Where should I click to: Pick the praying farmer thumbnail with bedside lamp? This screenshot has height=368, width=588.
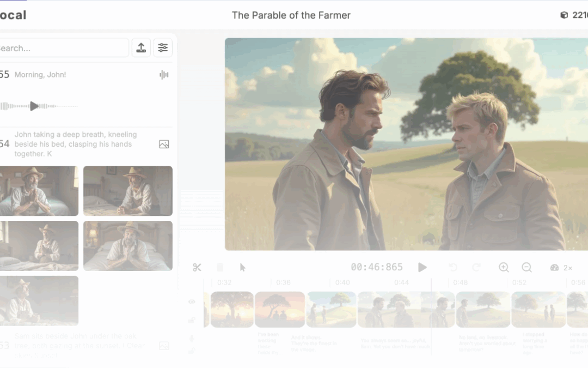tap(128, 245)
